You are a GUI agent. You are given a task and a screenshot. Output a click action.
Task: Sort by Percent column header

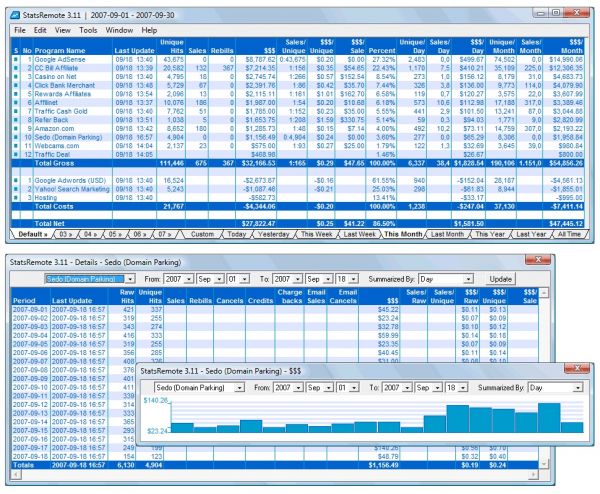point(382,51)
